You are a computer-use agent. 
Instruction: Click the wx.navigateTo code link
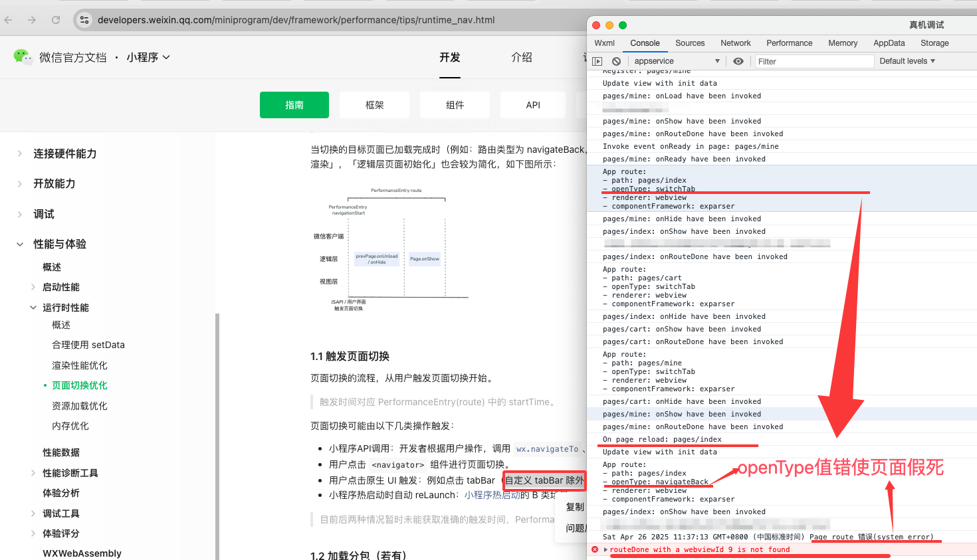pyautogui.click(x=547, y=449)
